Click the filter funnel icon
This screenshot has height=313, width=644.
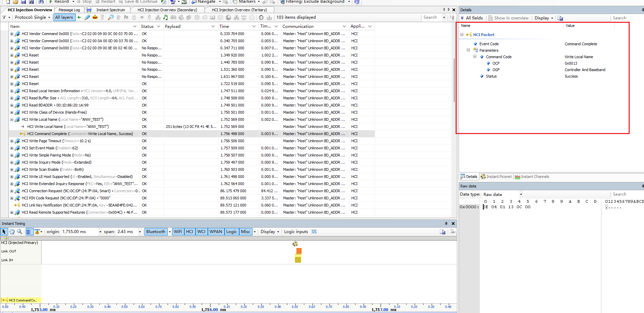4,17
